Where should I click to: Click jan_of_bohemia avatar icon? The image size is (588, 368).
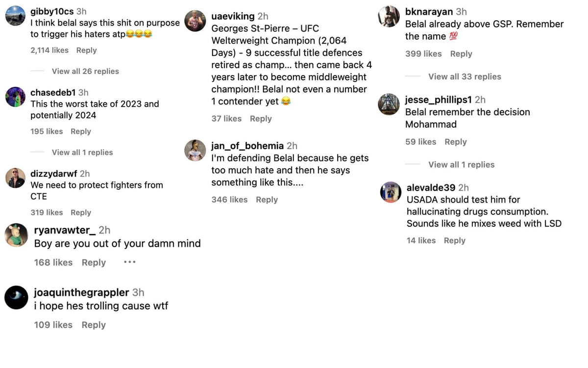pyautogui.click(x=195, y=150)
